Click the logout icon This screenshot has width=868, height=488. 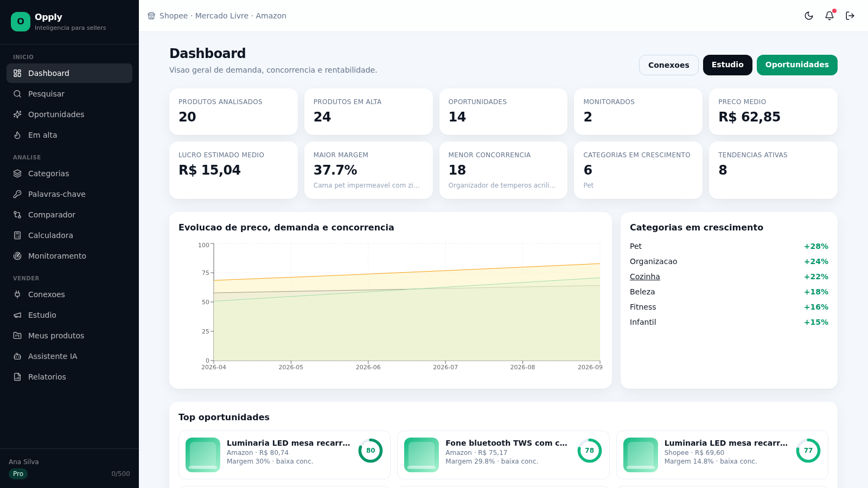point(850,16)
